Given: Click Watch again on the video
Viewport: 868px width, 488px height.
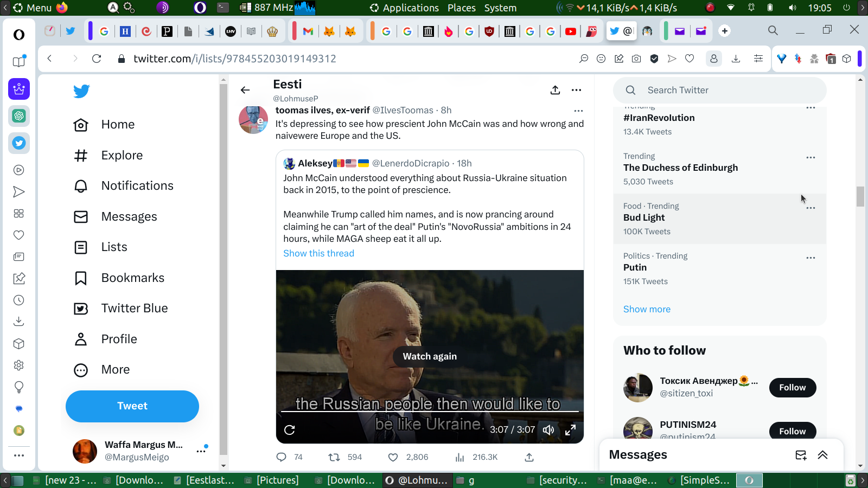Looking at the screenshot, I should click(x=430, y=356).
